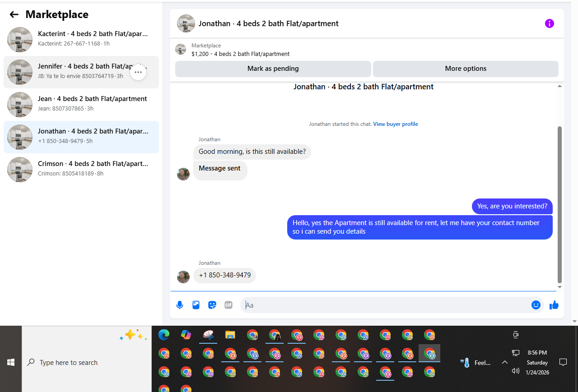This screenshot has width=578, height=392.
Task: Open the Windows Start menu
Action: click(x=11, y=362)
